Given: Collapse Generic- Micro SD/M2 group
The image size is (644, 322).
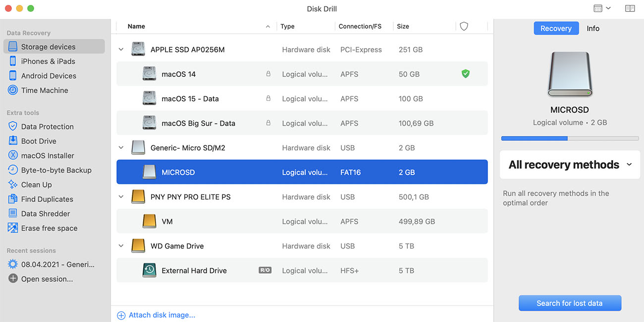Looking at the screenshot, I should click(121, 148).
